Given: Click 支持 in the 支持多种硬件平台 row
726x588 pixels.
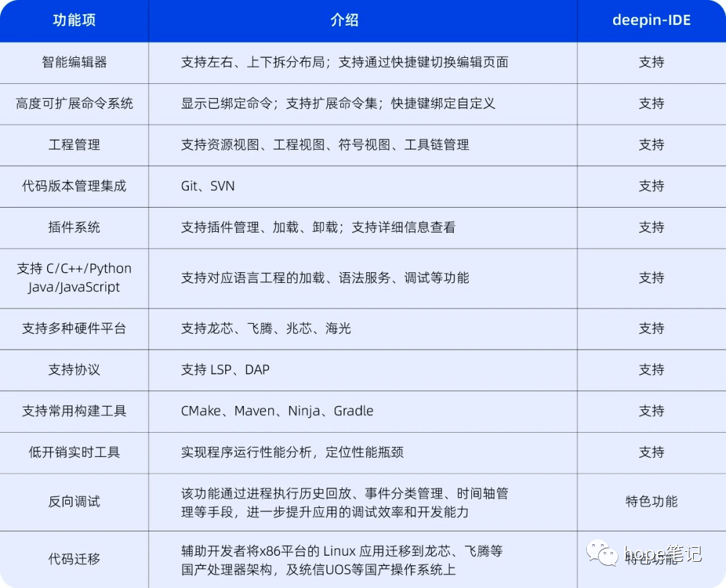Looking at the screenshot, I should click(x=651, y=329).
